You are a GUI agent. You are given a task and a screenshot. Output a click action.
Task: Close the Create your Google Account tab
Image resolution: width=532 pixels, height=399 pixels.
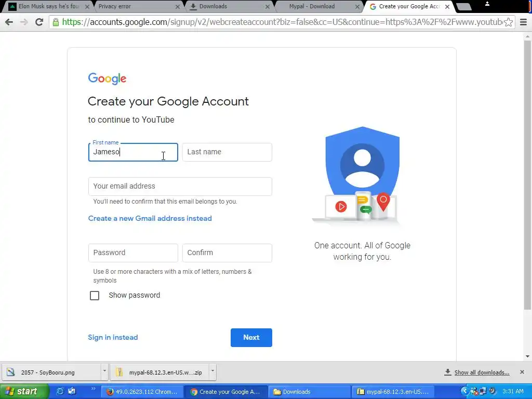[447, 6]
